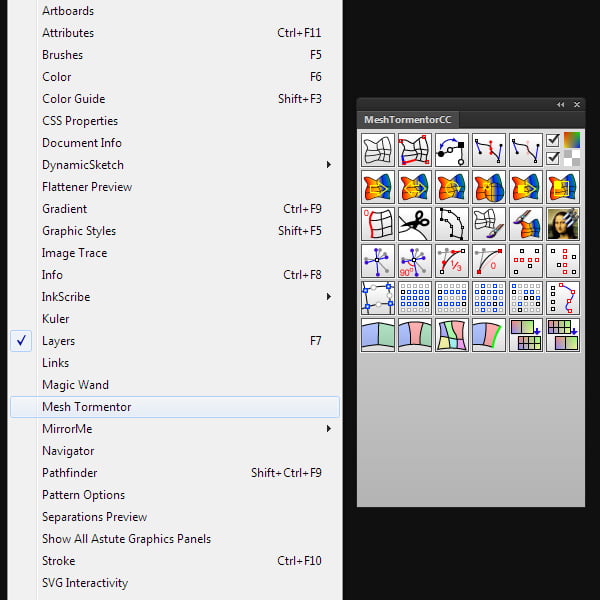Click path icon with faded pink node

pos(526,150)
